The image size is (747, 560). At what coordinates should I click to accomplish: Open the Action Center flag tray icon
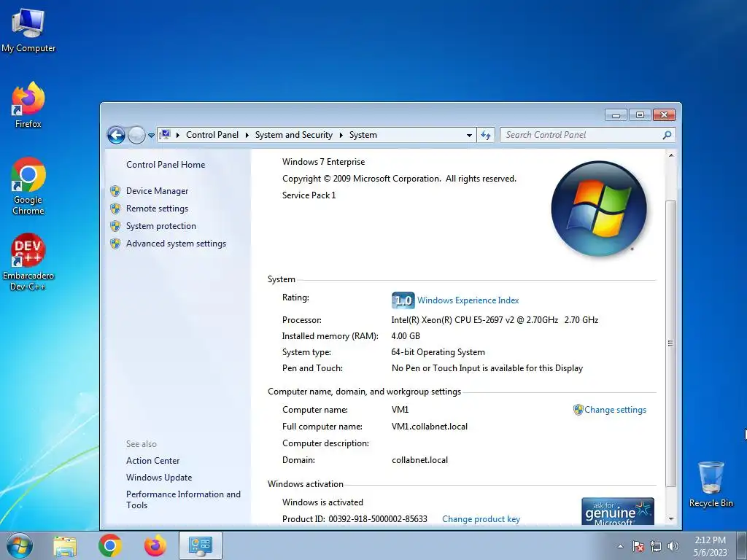pos(638,546)
